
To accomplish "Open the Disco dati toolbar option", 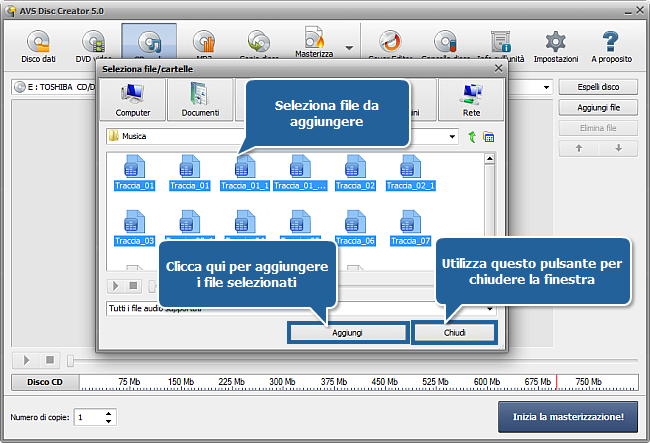I will coord(38,46).
